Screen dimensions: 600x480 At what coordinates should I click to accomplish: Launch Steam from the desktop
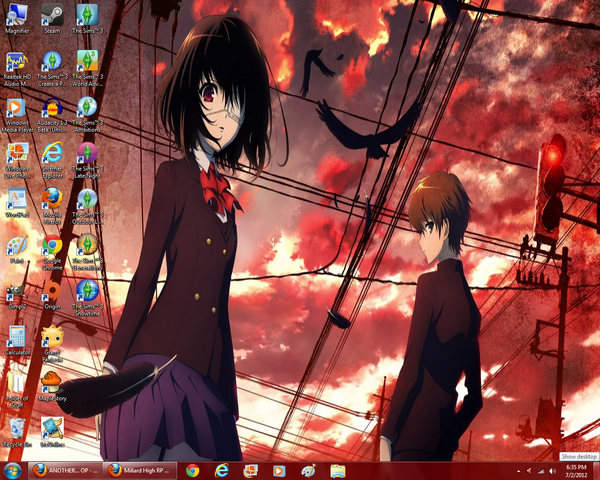52,18
